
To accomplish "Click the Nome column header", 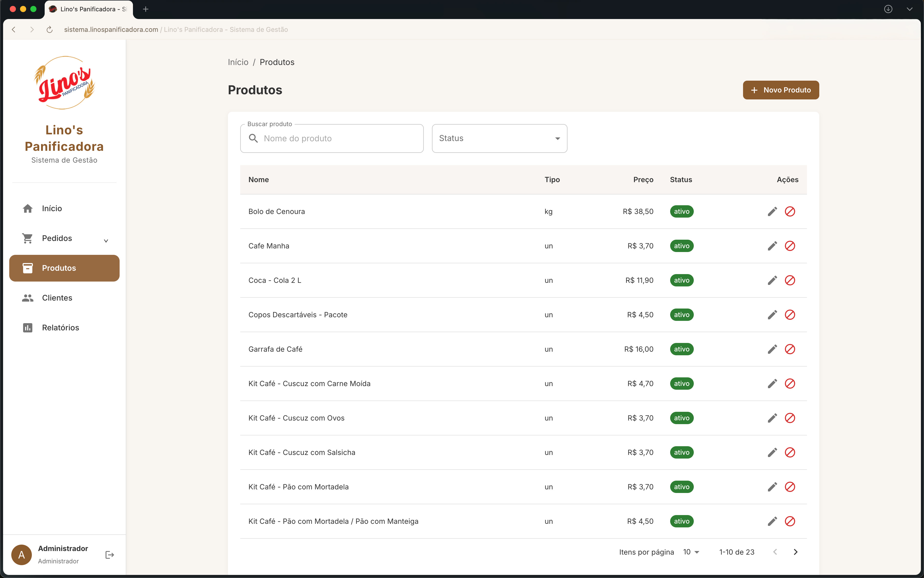I will [x=258, y=180].
